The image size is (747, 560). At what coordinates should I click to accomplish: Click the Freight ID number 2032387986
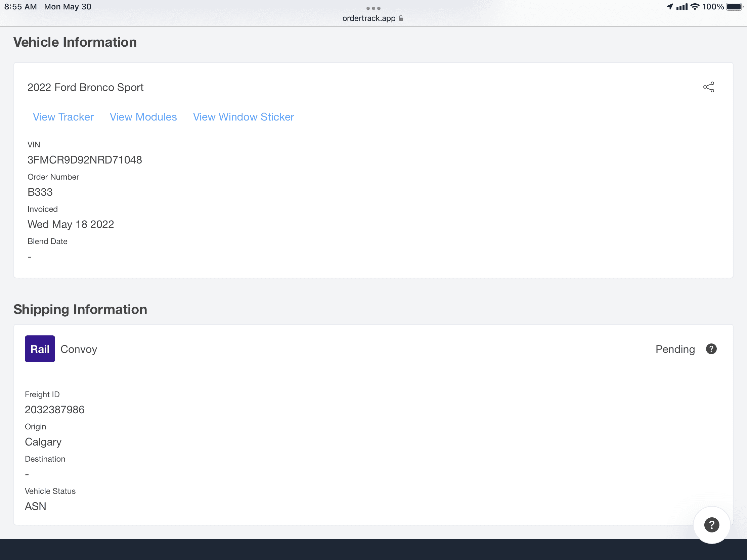coord(55,410)
